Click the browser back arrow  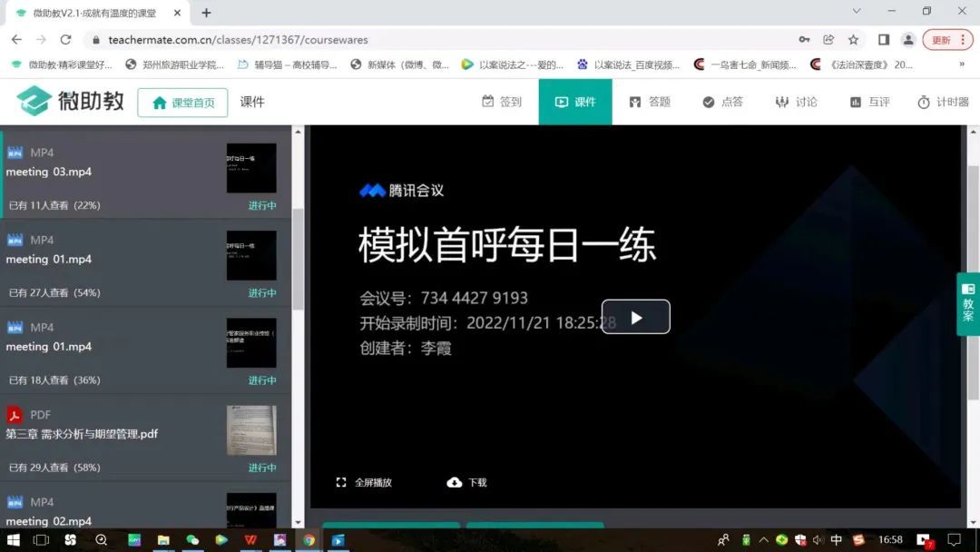tap(16, 39)
